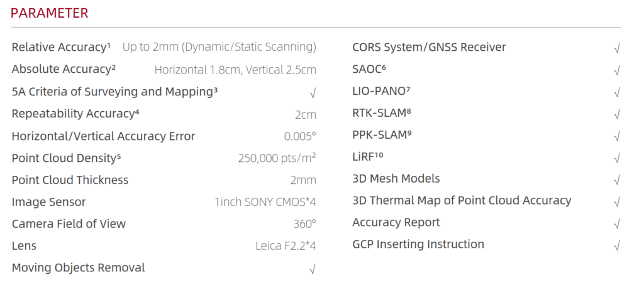Image resolution: width=644 pixels, height=287 pixels.
Task: Click the 5A Criteria of Surveying checkmark
Action: (313, 94)
